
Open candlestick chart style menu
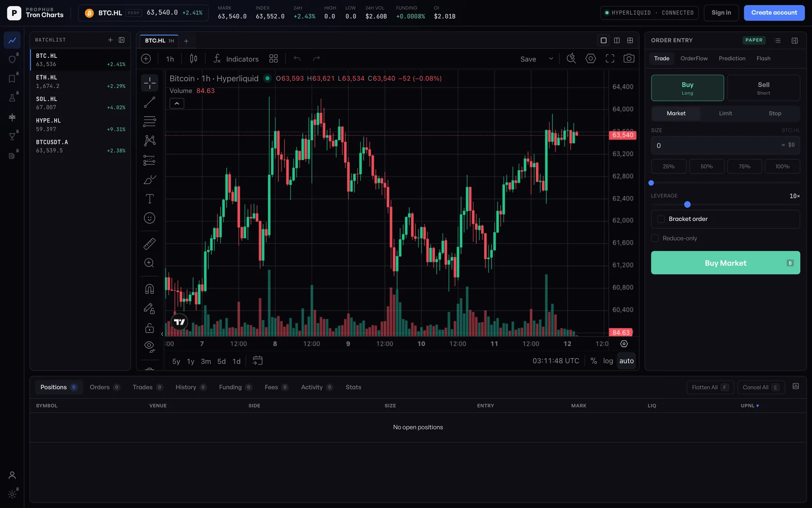194,59
